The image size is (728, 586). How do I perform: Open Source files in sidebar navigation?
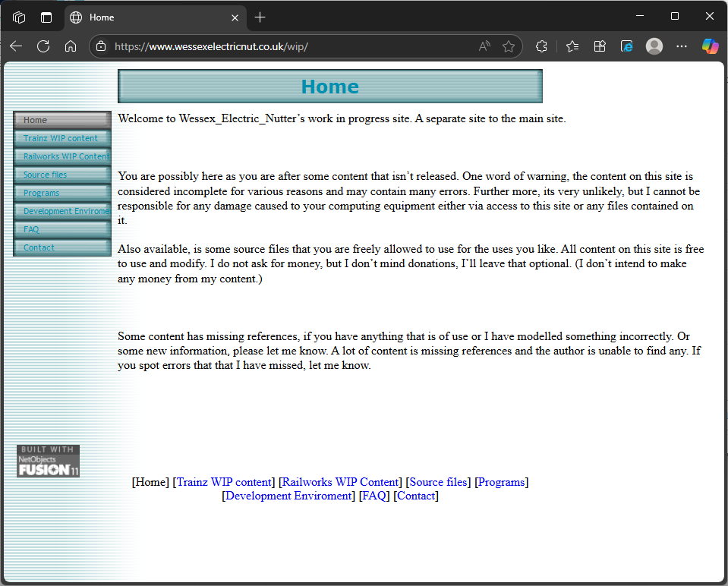(62, 175)
